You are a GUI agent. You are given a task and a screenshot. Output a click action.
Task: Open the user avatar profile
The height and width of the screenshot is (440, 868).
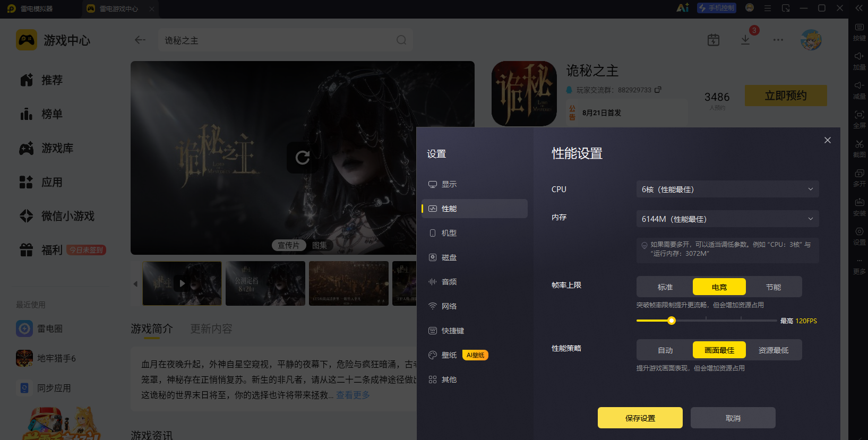(x=811, y=40)
